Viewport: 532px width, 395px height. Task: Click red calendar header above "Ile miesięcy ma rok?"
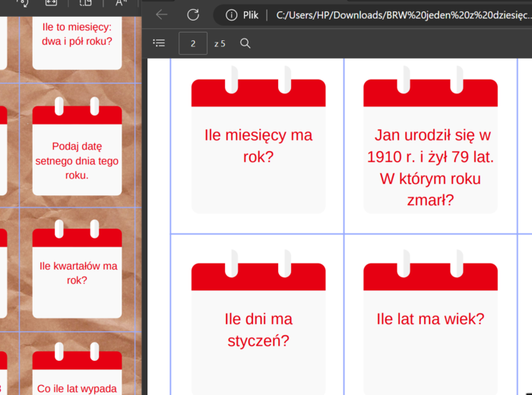(258, 93)
